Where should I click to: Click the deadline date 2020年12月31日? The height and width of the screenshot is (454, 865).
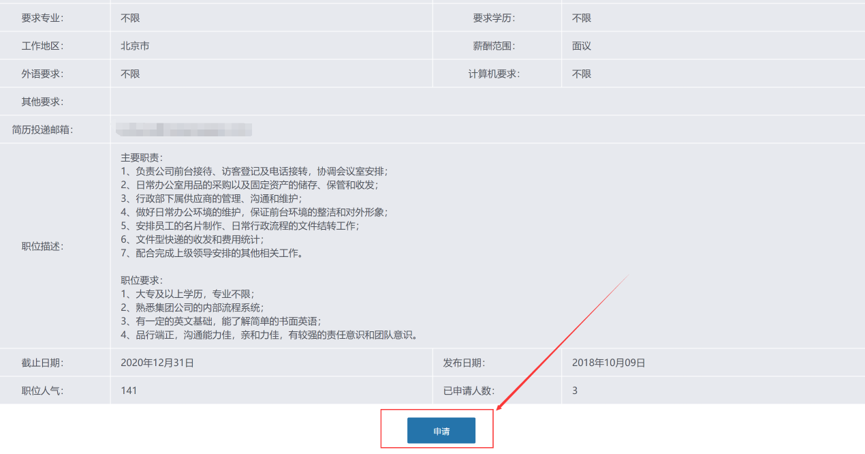point(157,363)
